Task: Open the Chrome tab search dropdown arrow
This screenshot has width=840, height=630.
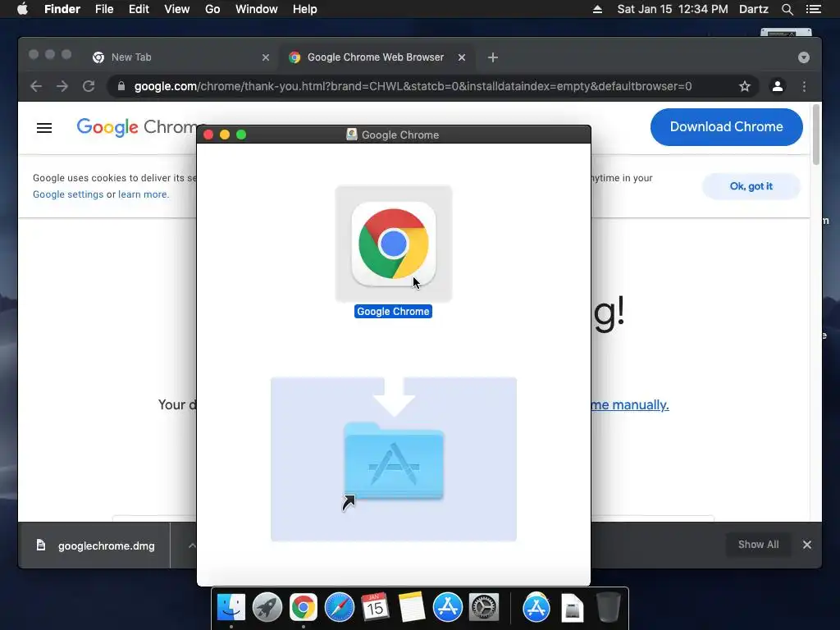Action: pos(804,57)
